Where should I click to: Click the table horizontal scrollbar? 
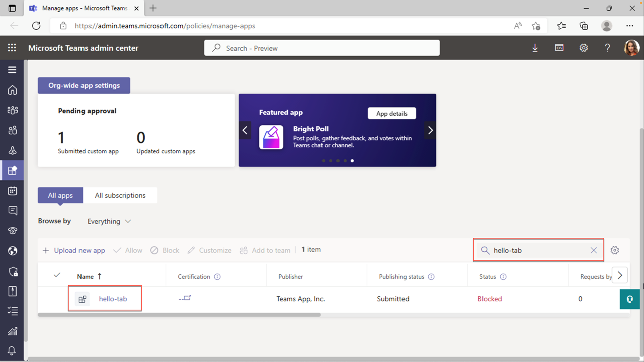(x=179, y=315)
